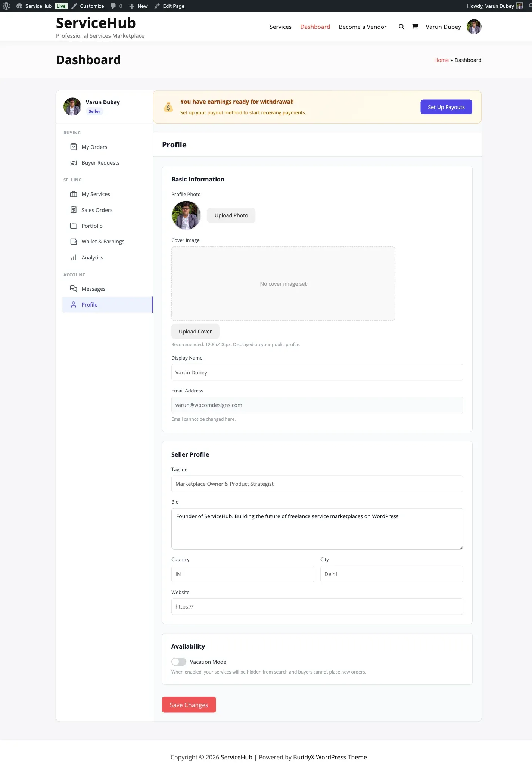The image size is (532, 774).
Task: Click the Set Up Payouts button
Action: (446, 107)
